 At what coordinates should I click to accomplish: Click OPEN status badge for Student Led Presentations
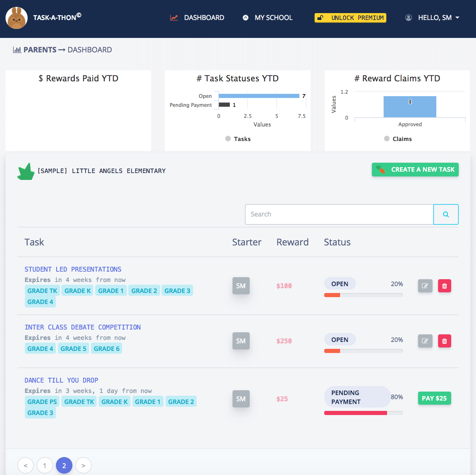(x=340, y=284)
